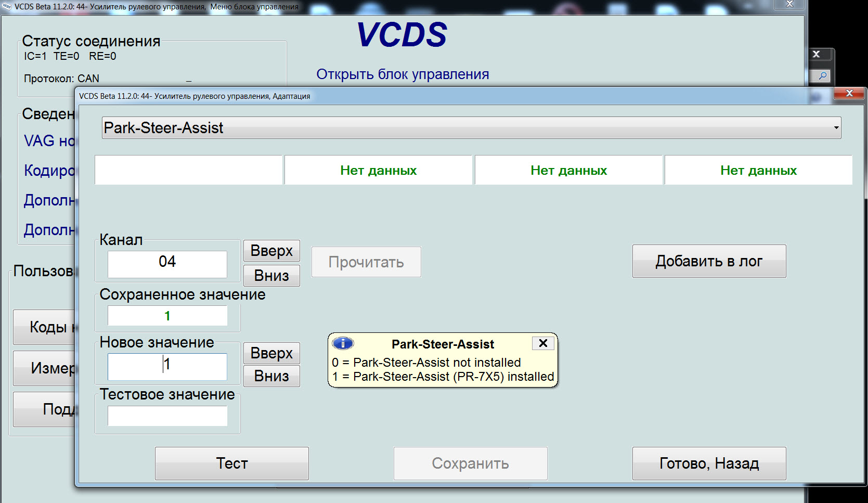Screen dimensions: 868x503
Task: Close the Park-Steer-Assist info tooltip
Action: [x=543, y=343]
